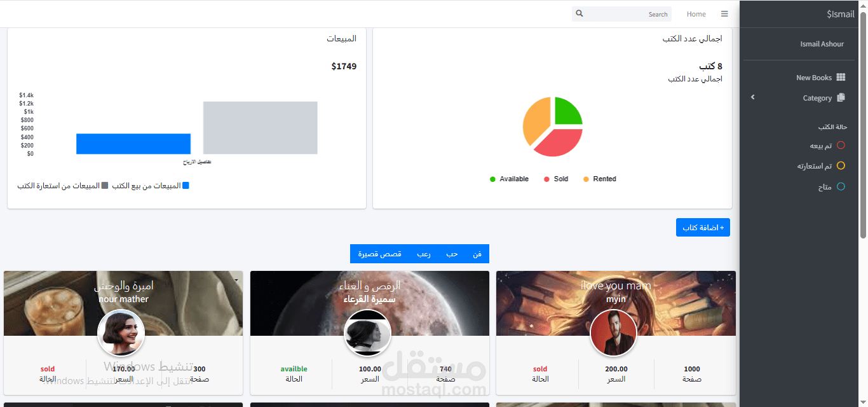Click the $1749 sales total

344,66
